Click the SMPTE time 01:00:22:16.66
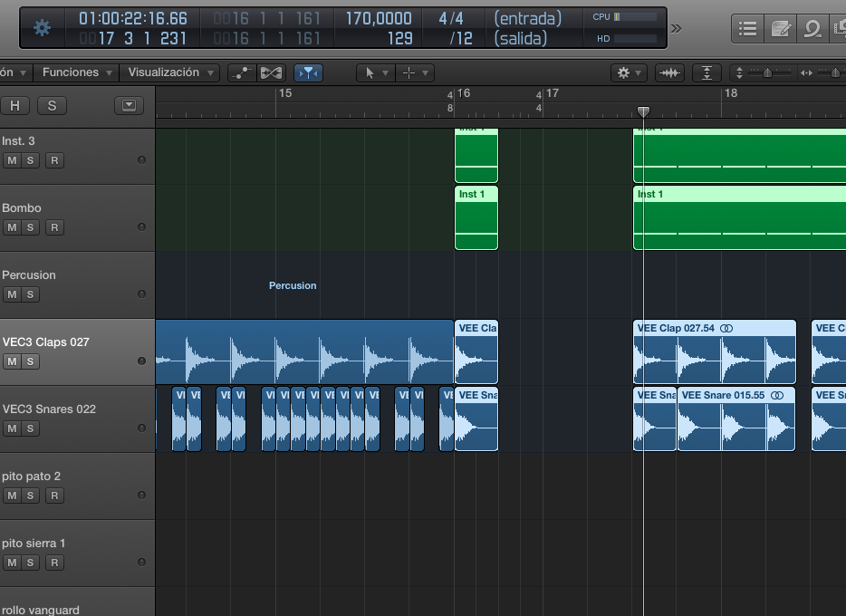The image size is (846, 616). [133, 19]
